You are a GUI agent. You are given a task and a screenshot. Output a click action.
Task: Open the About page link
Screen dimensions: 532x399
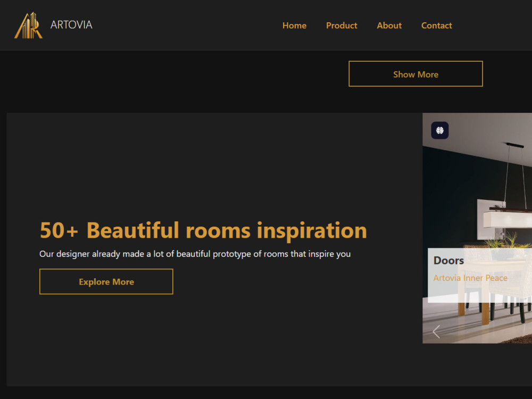(x=389, y=26)
